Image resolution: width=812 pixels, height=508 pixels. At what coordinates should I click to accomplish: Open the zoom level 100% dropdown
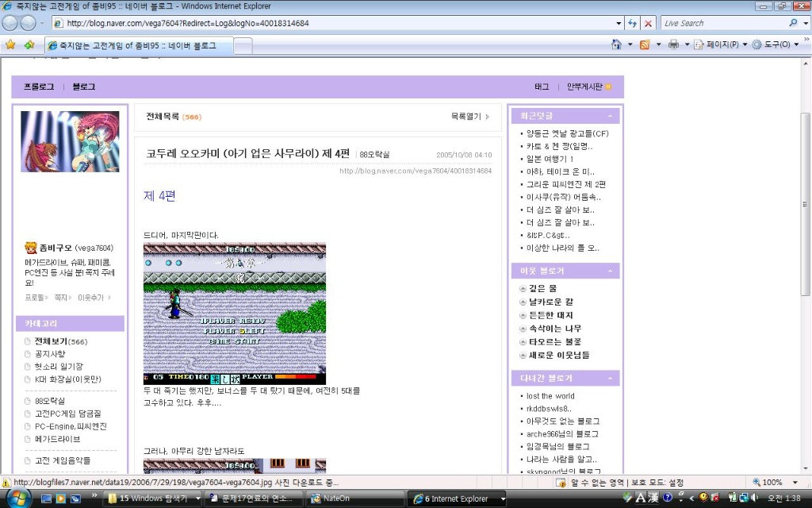[795, 482]
